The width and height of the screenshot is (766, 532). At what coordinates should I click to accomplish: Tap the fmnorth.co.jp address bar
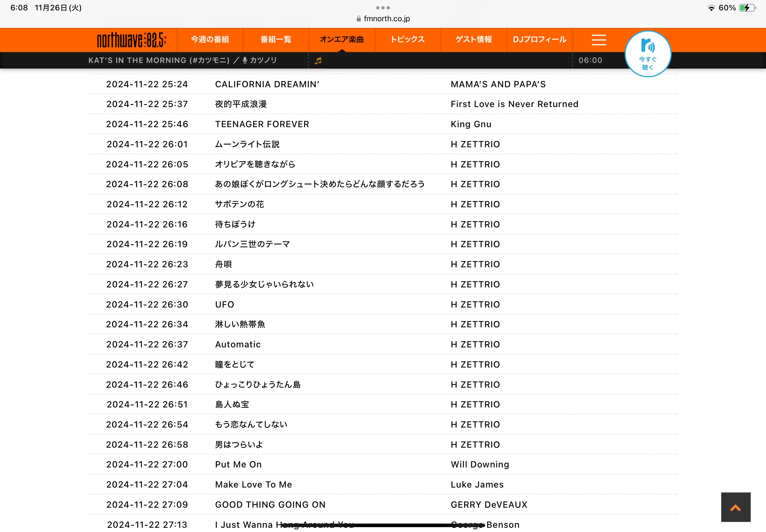[387, 19]
